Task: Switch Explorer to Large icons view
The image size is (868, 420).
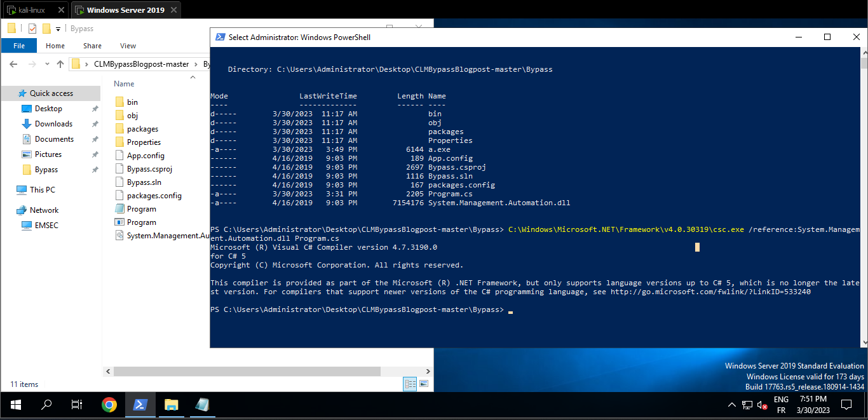Action: (424, 384)
